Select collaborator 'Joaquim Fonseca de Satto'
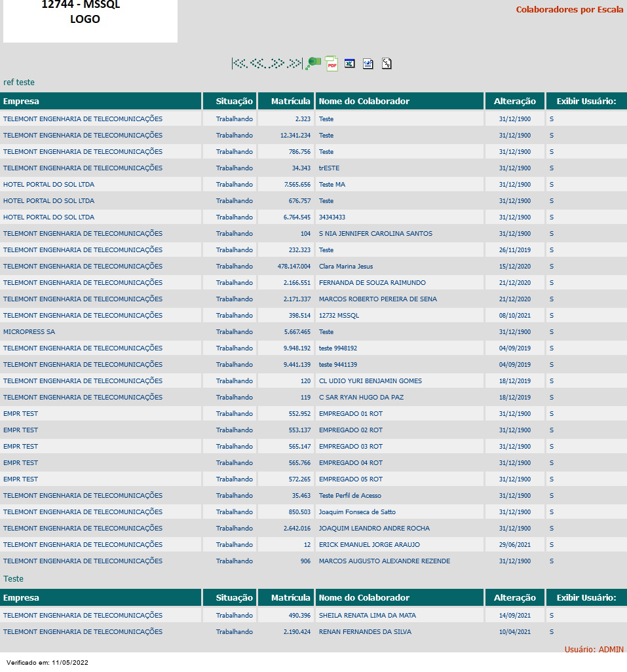 tap(358, 512)
